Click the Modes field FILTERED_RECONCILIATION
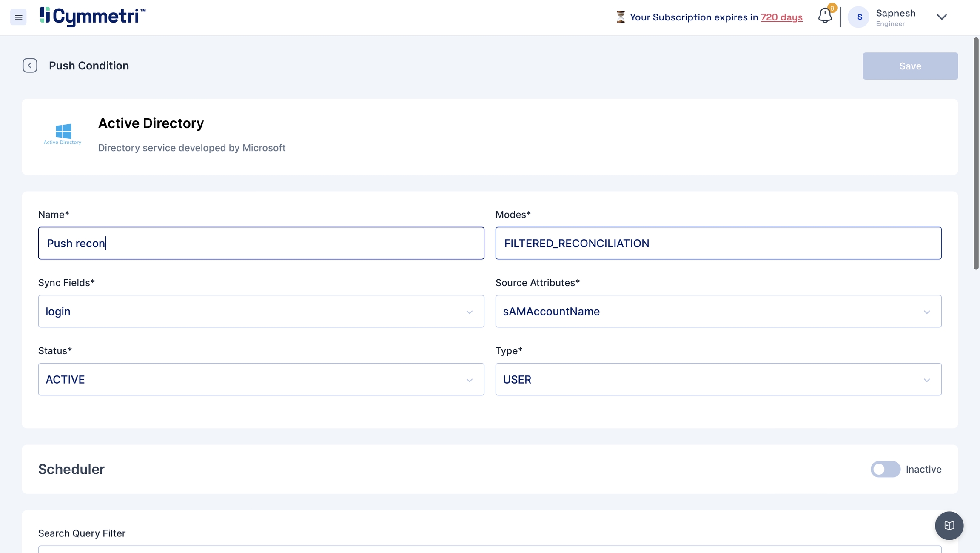980x553 pixels. click(x=718, y=243)
